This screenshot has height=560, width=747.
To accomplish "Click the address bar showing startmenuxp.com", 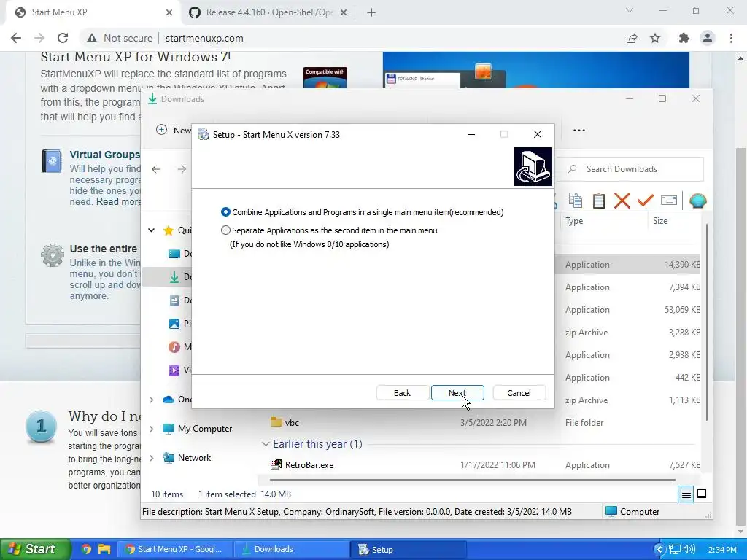I will (x=204, y=38).
